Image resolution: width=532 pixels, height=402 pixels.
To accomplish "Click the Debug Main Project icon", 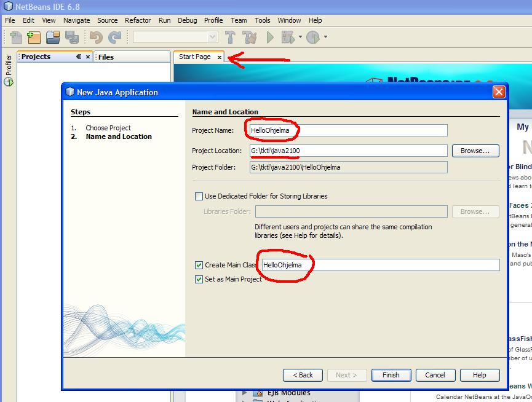I will (x=288, y=37).
